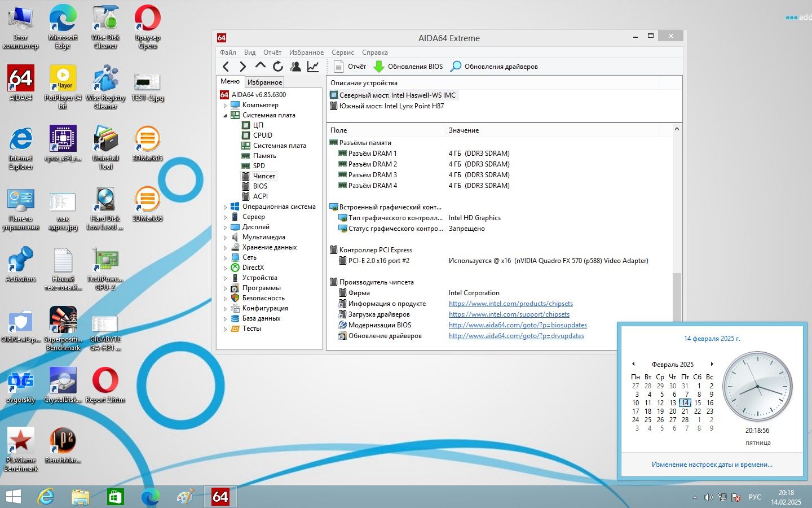Select ACPI in the navigation tree
Image resolution: width=812 pixels, height=508 pixels.
pyautogui.click(x=260, y=196)
